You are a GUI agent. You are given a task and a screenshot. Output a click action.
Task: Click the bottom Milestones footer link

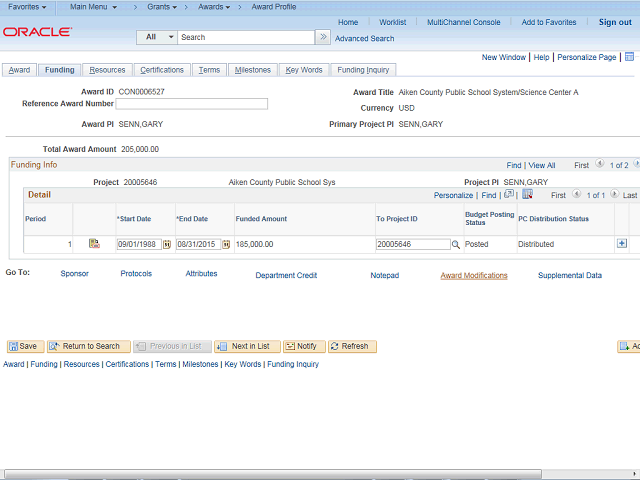pyautogui.click(x=200, y=364)
